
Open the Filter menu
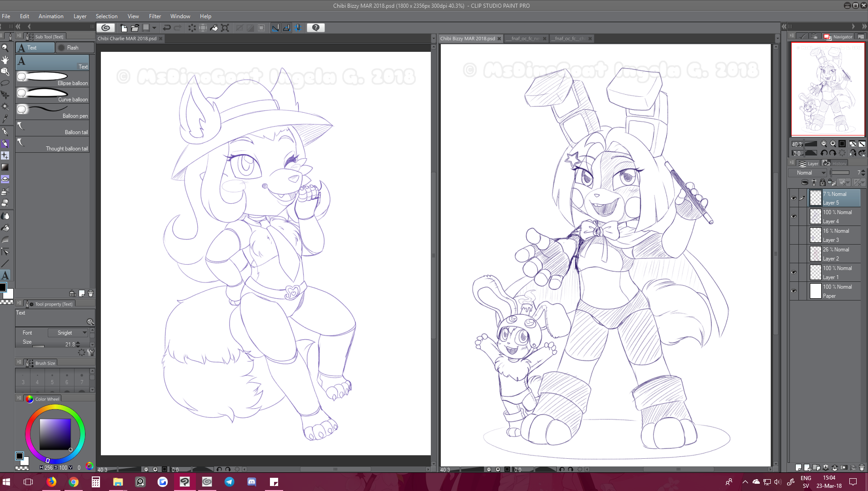(x=155, y=16)
